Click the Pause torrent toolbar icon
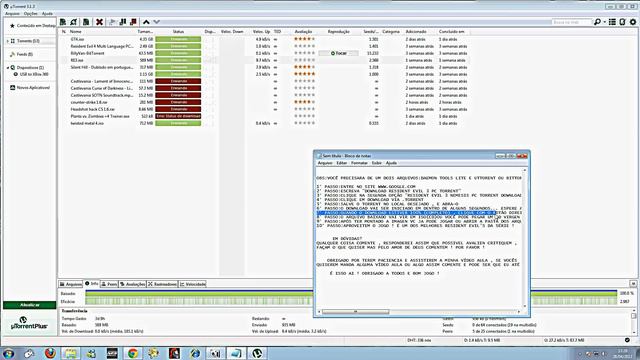The width and height of the screenshot is (640, 360). click(123, 22)
